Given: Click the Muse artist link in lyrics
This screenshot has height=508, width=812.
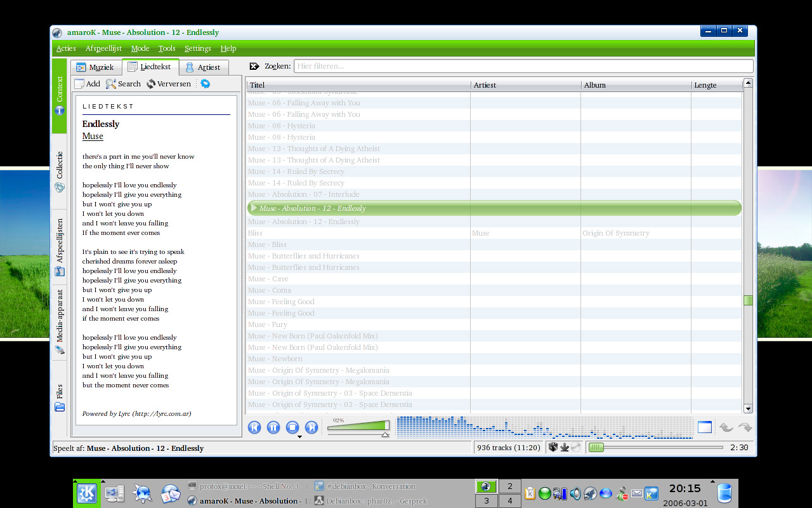Looking at the screenshot, I should click(93, 136).
